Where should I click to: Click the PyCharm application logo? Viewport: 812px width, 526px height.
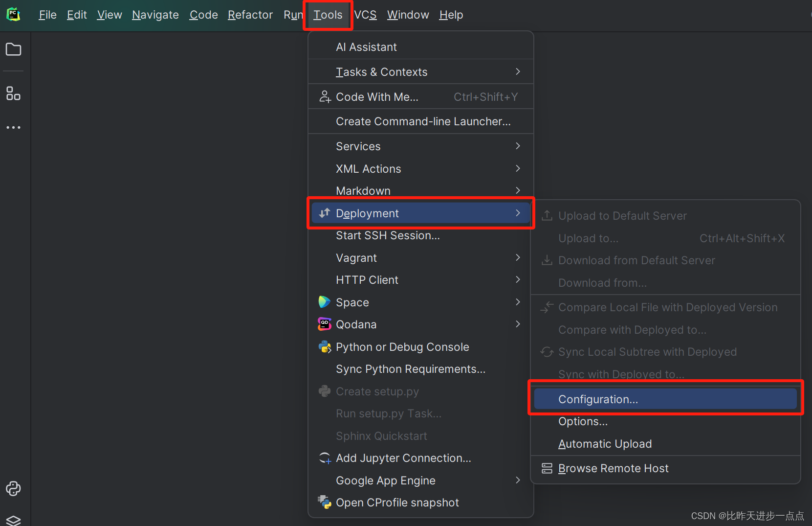13,14
